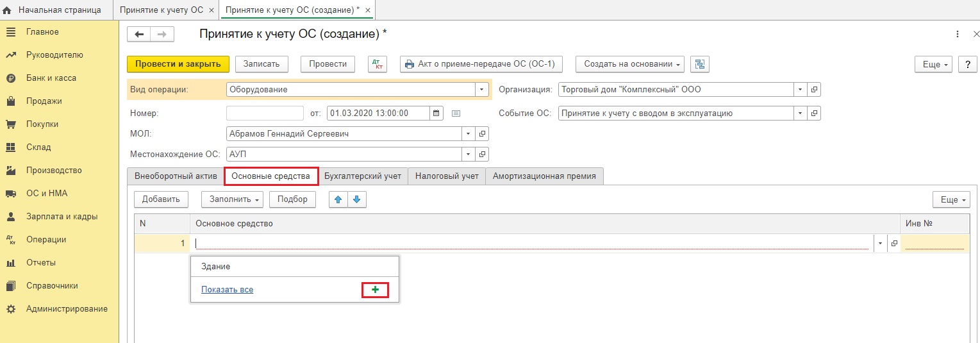Screen dimensions: 980x343
Task: Open ОС и НМА sidebar section
Action: coord(47,194)
